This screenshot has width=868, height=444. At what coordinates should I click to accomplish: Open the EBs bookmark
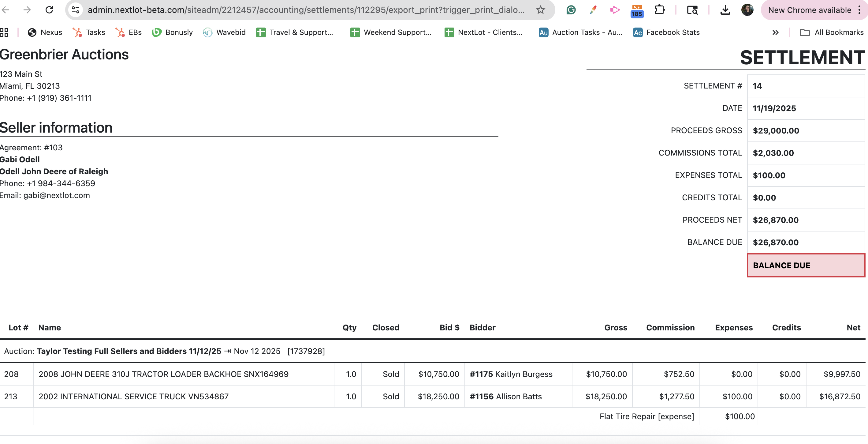[x=129, y=32]
